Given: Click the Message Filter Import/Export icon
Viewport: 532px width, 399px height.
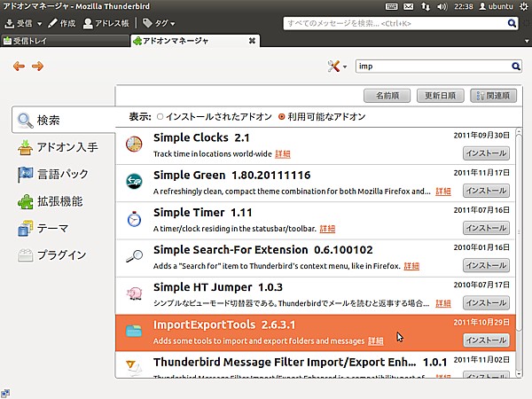Looking at the screenshot, I should 134,368.
